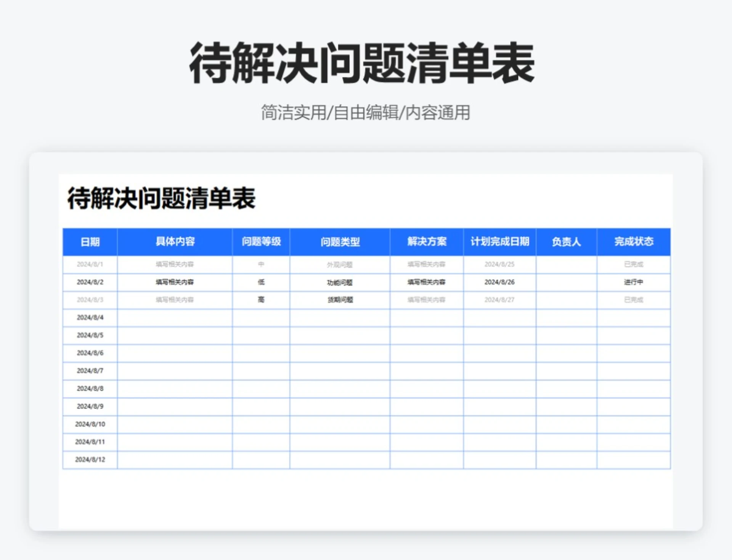
Task: Click the 货期问题 cell in row 2024/8/3
Action: [x=339, y=300]
